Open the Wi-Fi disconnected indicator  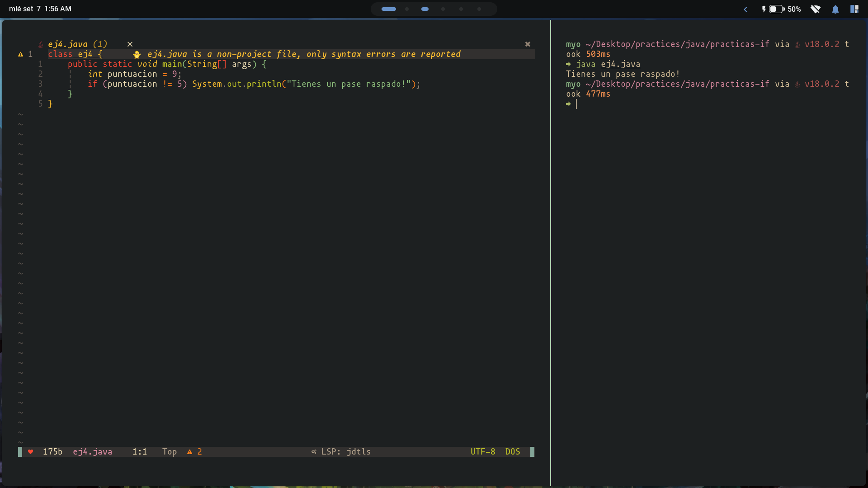pyautogui.click(x=815, y=9)
